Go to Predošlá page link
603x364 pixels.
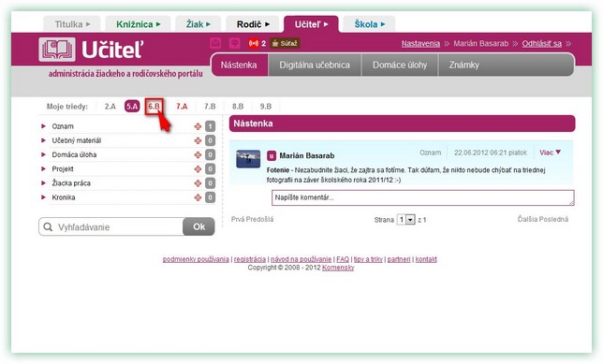point(259,220)
